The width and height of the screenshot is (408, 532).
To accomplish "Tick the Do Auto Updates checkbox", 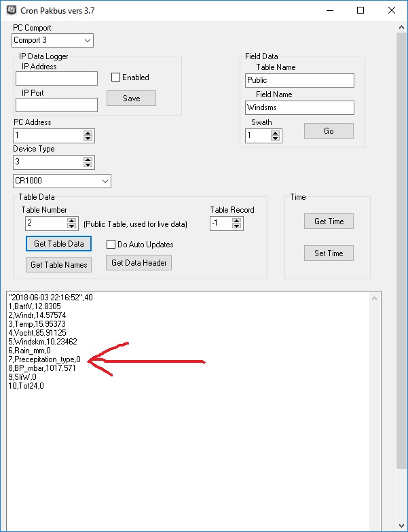I will pyautogui.click(x=111, y=245).
